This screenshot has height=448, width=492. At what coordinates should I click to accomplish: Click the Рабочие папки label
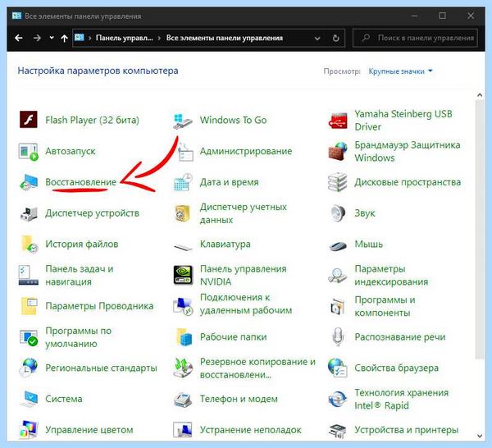click(234, 337)
